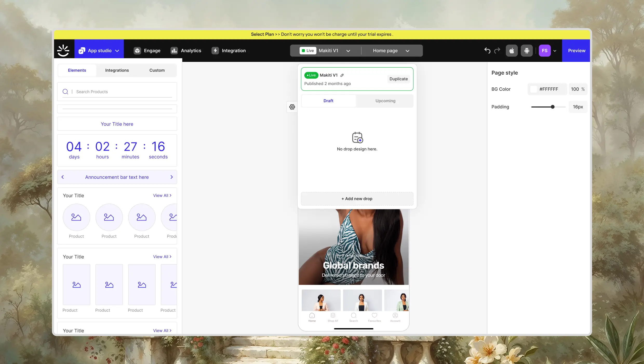Image resolution: width=644 pixels, height=364 pixels.
Task: Select the Android platform icon
Action: tap(527, 51)
